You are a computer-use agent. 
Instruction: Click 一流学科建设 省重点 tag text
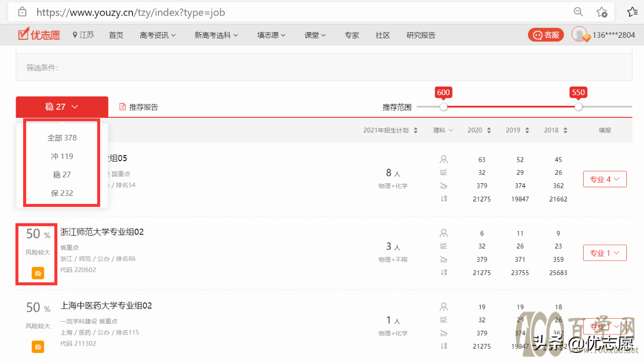pyautogui.click(x=89, y=321)
